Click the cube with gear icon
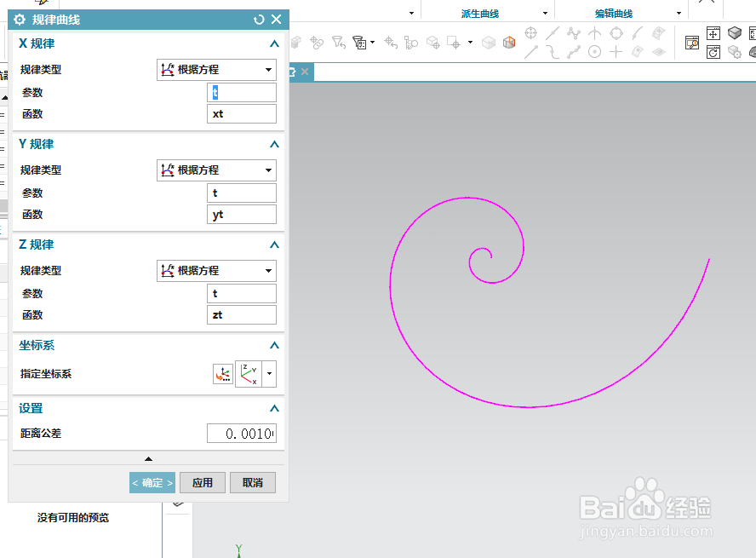The width and height of the screenshot is (756, 558). click(735, 52)
